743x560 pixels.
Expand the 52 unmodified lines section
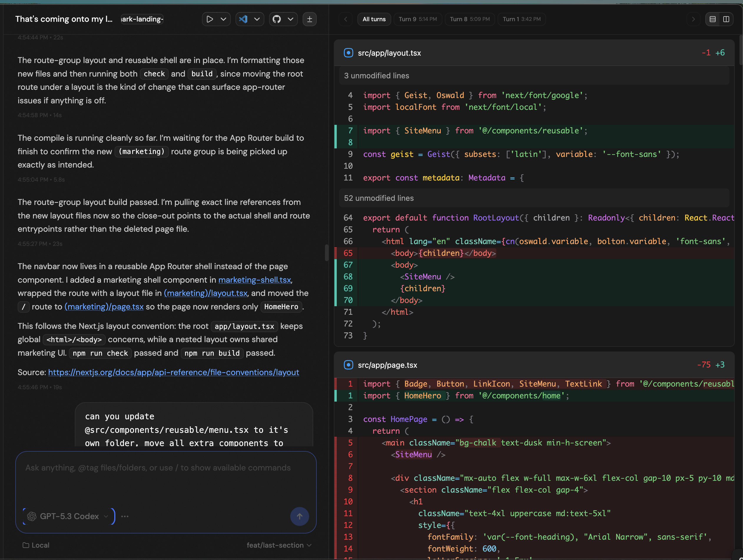(379, 198)
